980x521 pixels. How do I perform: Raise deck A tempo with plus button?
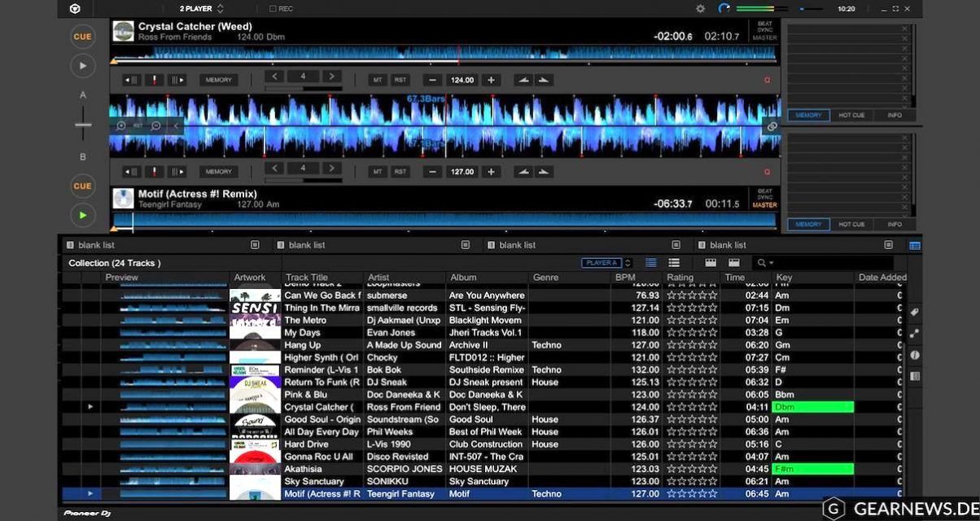point(491,80)
